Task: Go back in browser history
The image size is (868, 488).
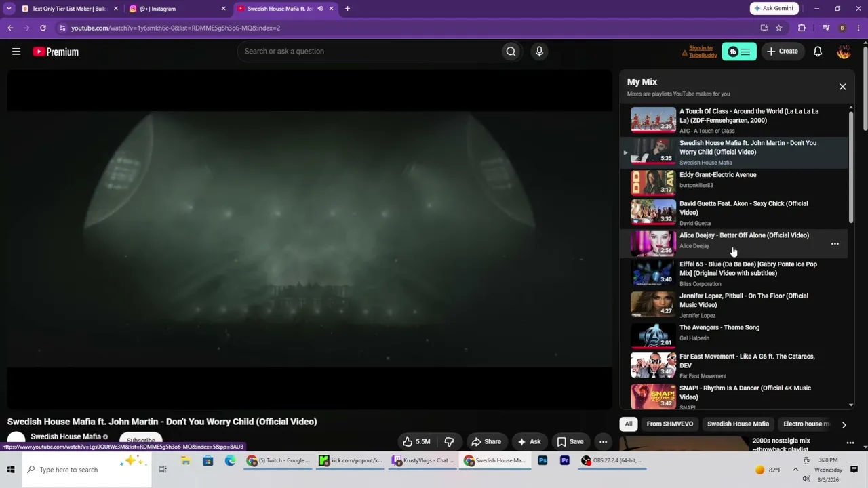Action: 10,28
